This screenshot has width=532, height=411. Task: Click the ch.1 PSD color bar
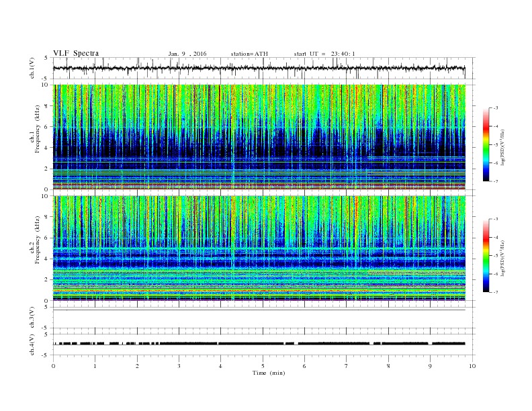pyautogui.click(x=486, y=145)
